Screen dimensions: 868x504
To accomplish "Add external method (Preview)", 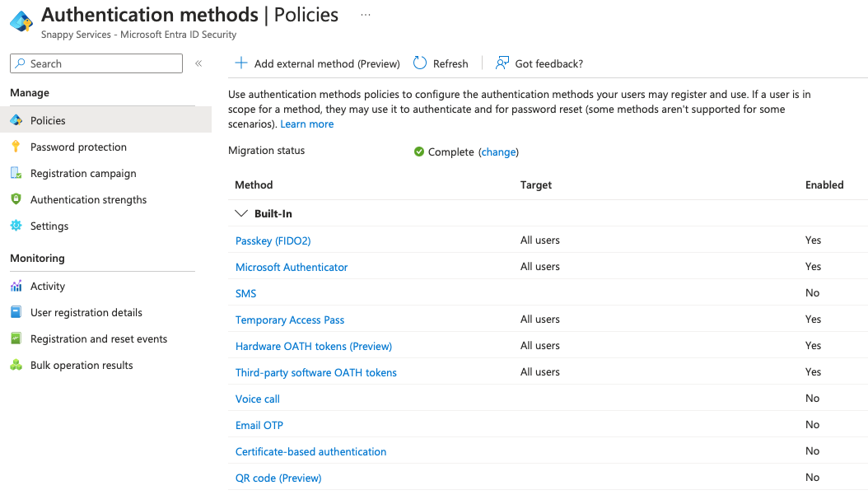I will (317, 63).
